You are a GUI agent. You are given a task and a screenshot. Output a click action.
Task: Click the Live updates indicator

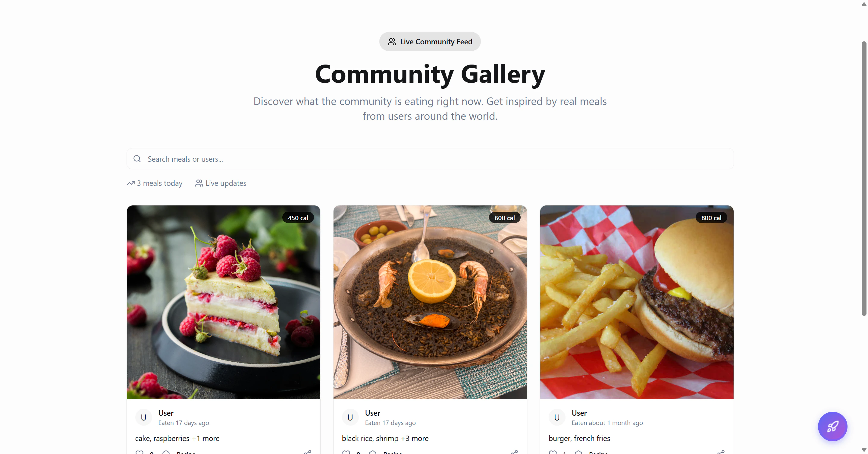(x=221, y=183)
